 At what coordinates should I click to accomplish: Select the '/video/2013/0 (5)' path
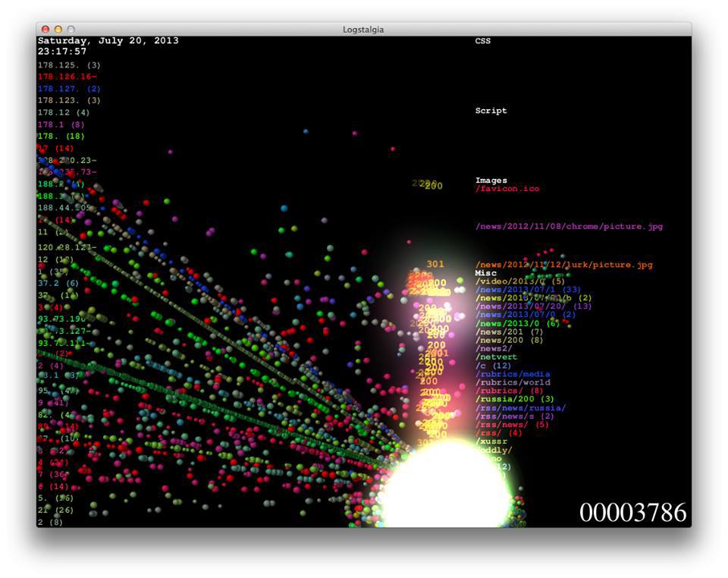(520, 281)
